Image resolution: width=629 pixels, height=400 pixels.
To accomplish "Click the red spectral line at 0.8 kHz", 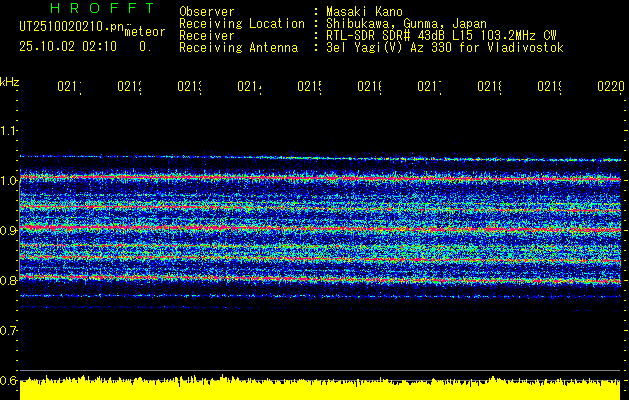I will [x=320, y=279].
